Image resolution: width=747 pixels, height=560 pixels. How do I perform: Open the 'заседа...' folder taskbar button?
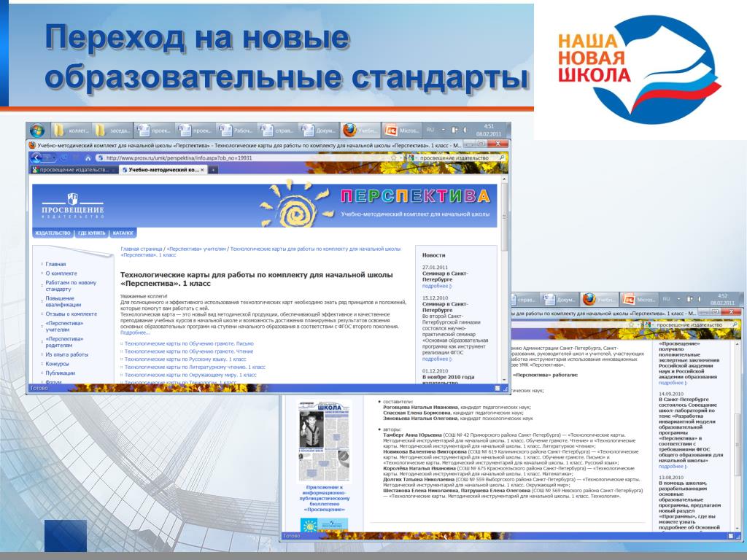(113, 130)
